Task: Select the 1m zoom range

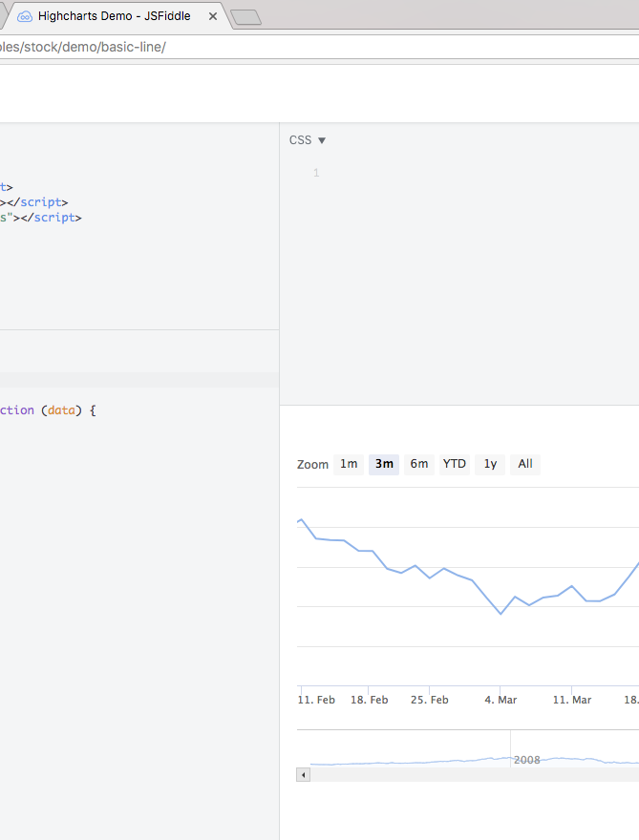Action: 348,464
